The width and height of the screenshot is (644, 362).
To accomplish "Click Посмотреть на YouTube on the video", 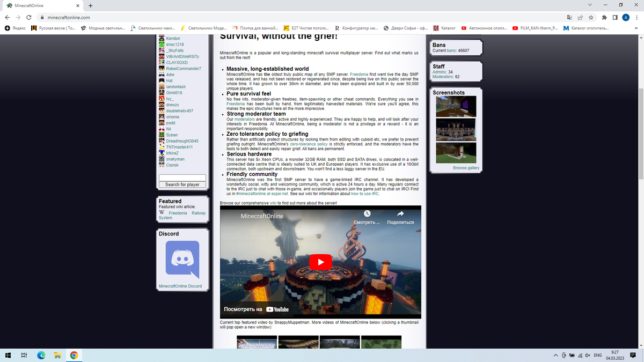I will point(256,309).
